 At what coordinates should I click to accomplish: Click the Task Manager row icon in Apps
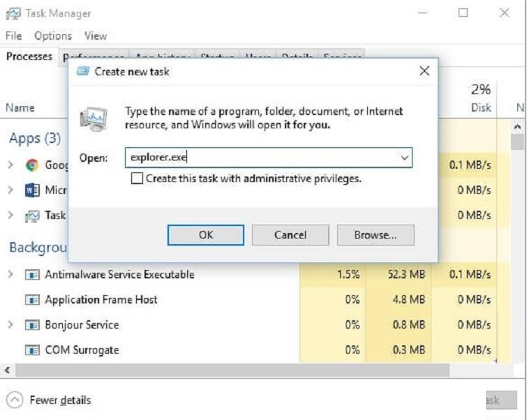click(x=32, y=216)
